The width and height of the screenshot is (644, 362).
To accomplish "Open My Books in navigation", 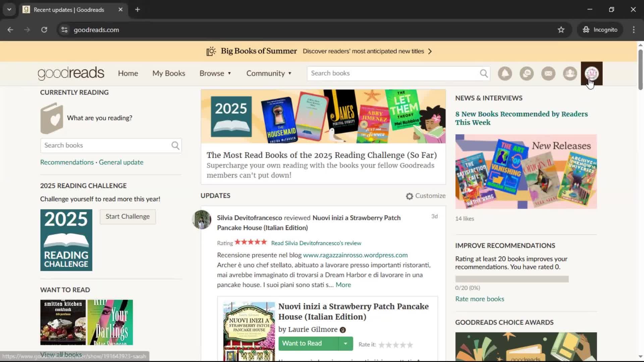I will [169, 73].
